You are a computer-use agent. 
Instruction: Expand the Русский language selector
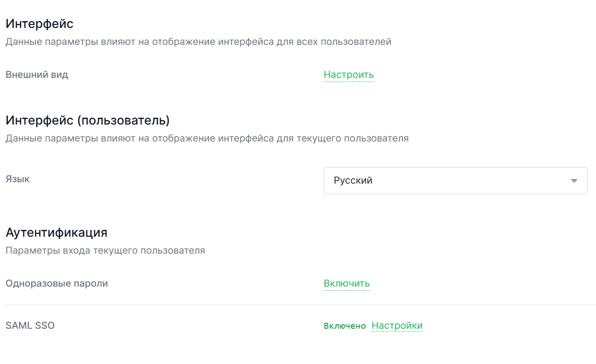pyautogui.click(x=456, y=180)
